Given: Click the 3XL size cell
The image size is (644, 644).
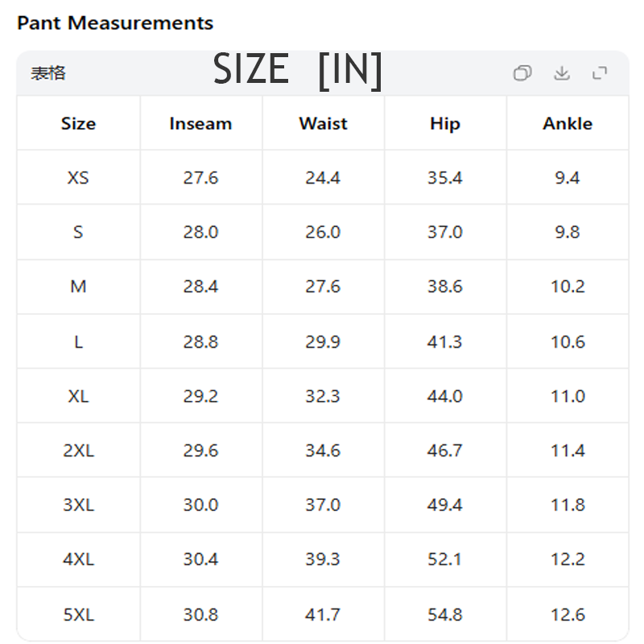Looking at the screenshot, I should (78, 505).
